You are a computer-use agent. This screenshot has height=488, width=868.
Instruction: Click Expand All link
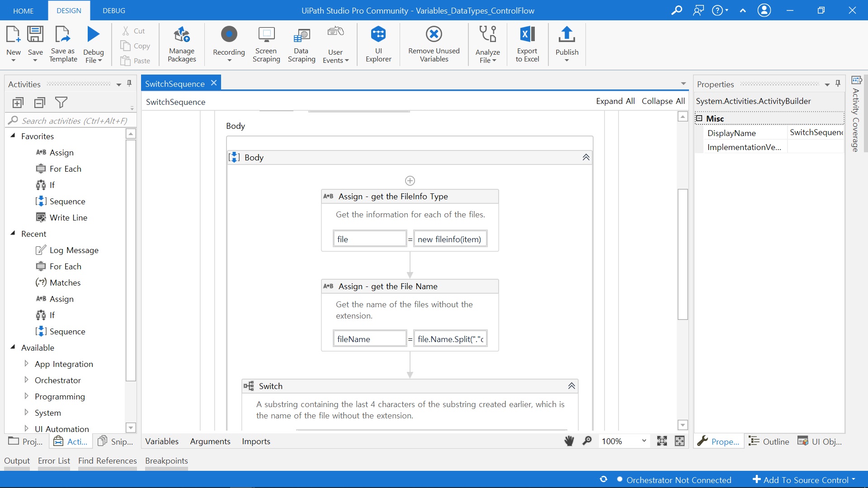click(x=615, y=101)
